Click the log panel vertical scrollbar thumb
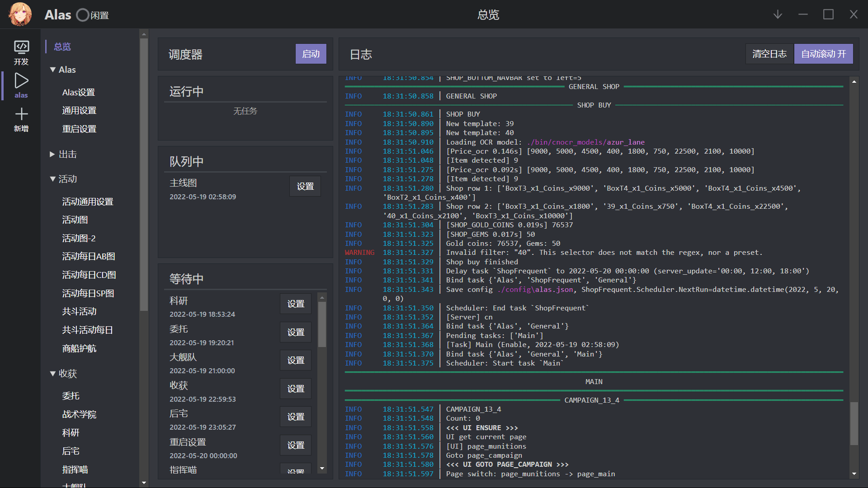Viewport: 868px width, 488px height. pyautogui.click(x=854, y=423)
